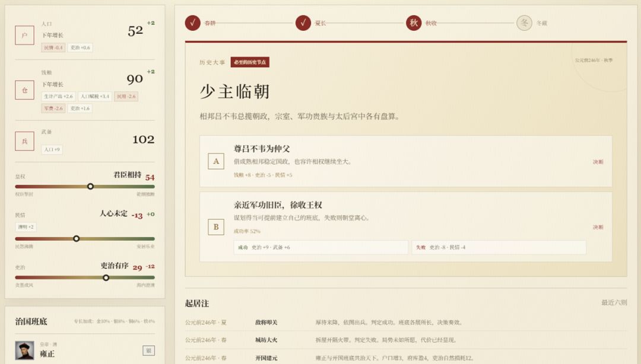Click the 户 population icon box
This screenshot has width=641, height=364.
[24, 35]
